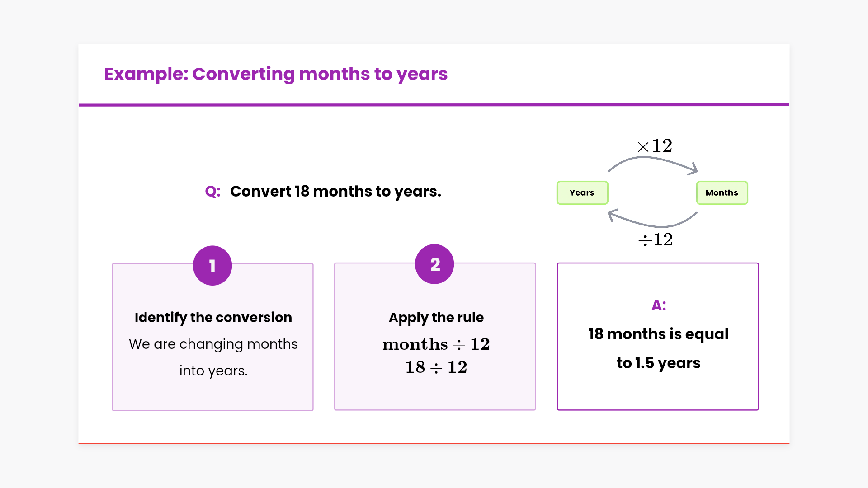
Task: Select the Apply the rule heading
Action: pos(436,318)
